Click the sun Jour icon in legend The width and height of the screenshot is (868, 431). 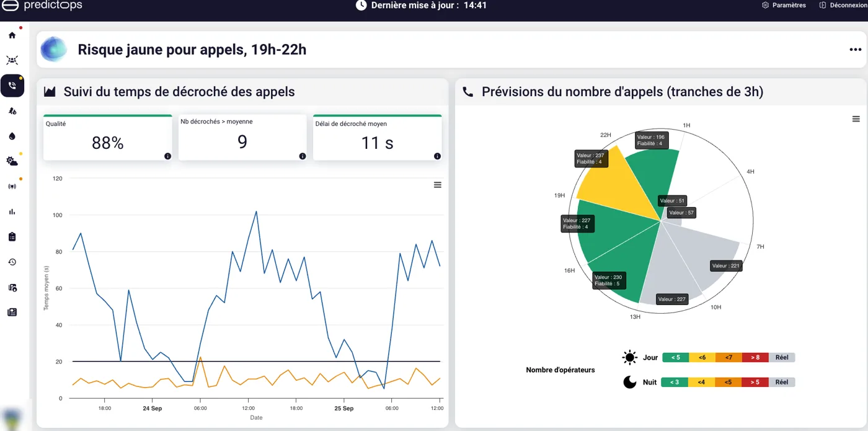click(630, 358)
